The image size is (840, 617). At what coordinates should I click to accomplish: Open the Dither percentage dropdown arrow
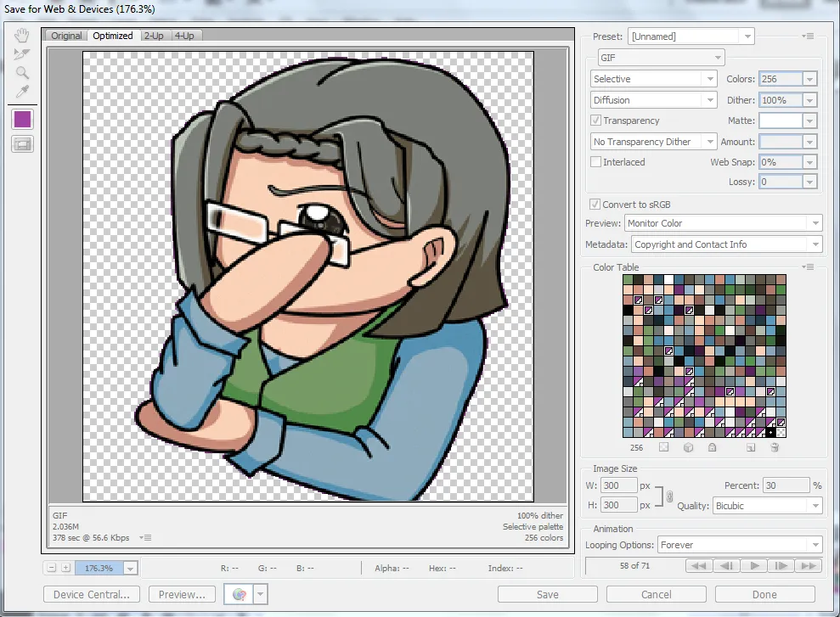point(809,100)
